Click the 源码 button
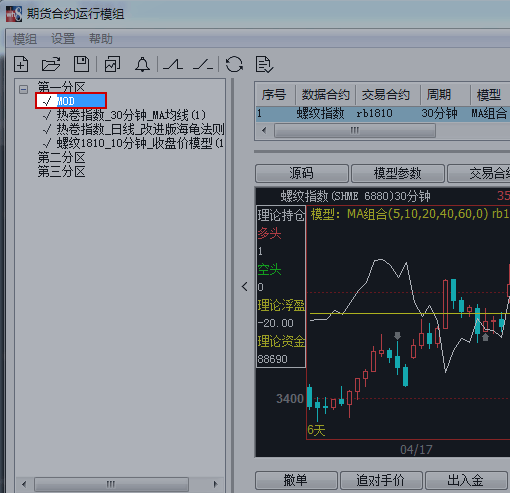 pyautogui.click(x=302, y=173)
